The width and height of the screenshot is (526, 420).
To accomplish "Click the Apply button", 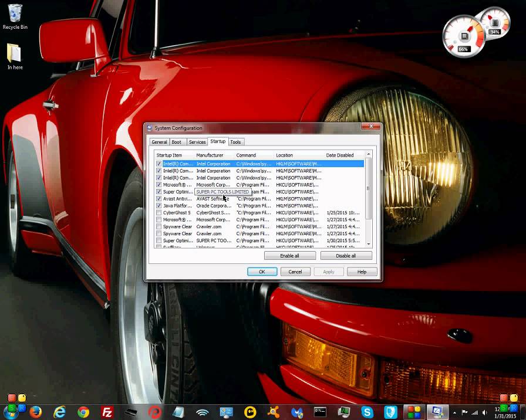I will tap(329, 272).
